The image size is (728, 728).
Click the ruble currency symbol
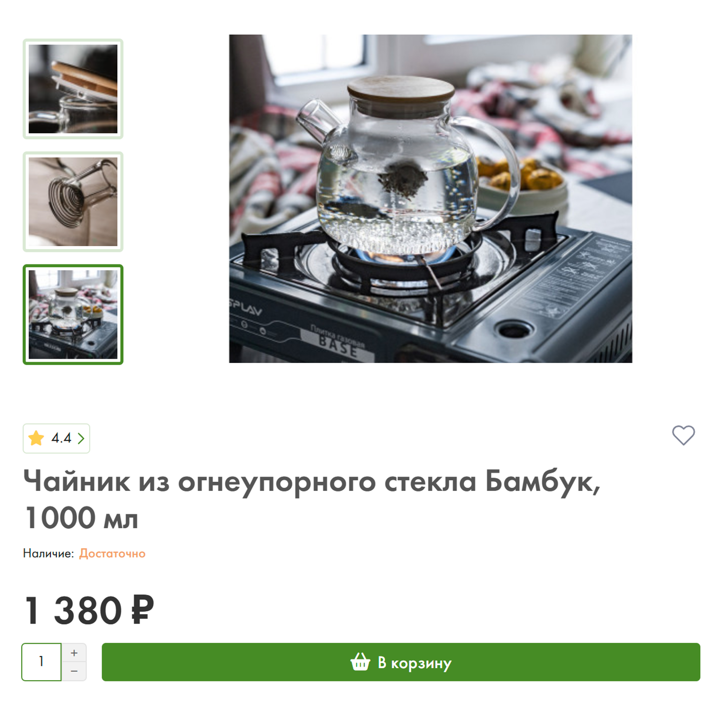click(x=142, y=610)
